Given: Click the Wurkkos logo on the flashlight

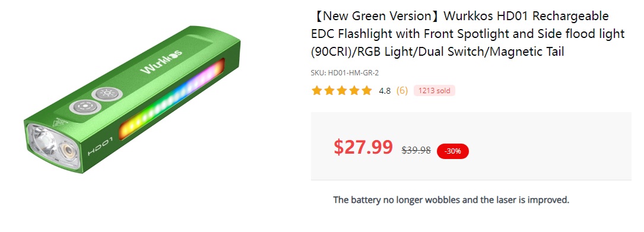Looking at the screenshot, I should (161, 62).
